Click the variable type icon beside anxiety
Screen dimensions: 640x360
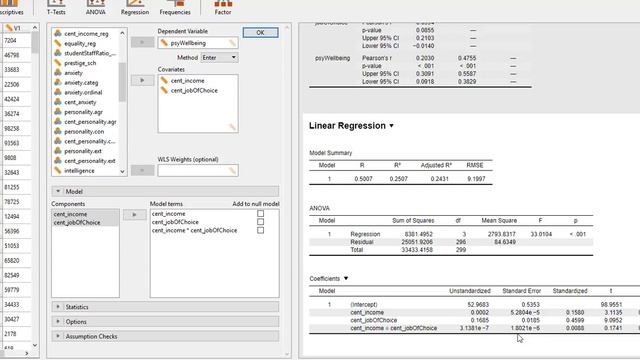click(x=58, y=73)
